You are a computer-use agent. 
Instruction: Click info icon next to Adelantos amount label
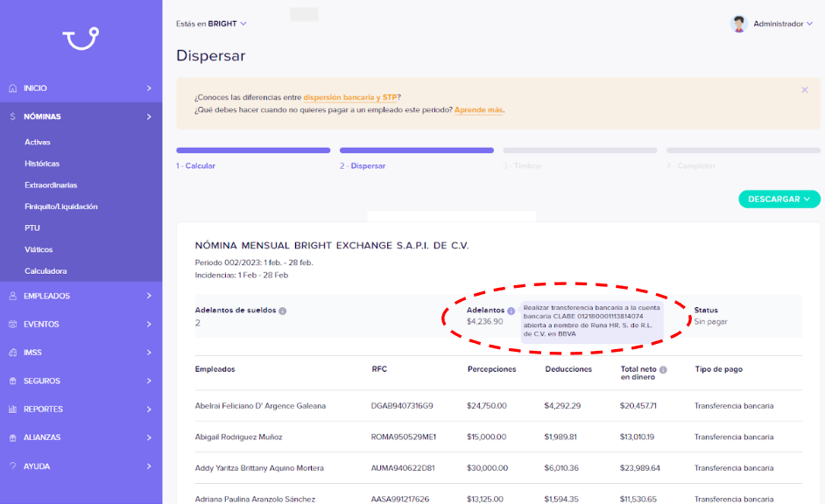(511, 311)
